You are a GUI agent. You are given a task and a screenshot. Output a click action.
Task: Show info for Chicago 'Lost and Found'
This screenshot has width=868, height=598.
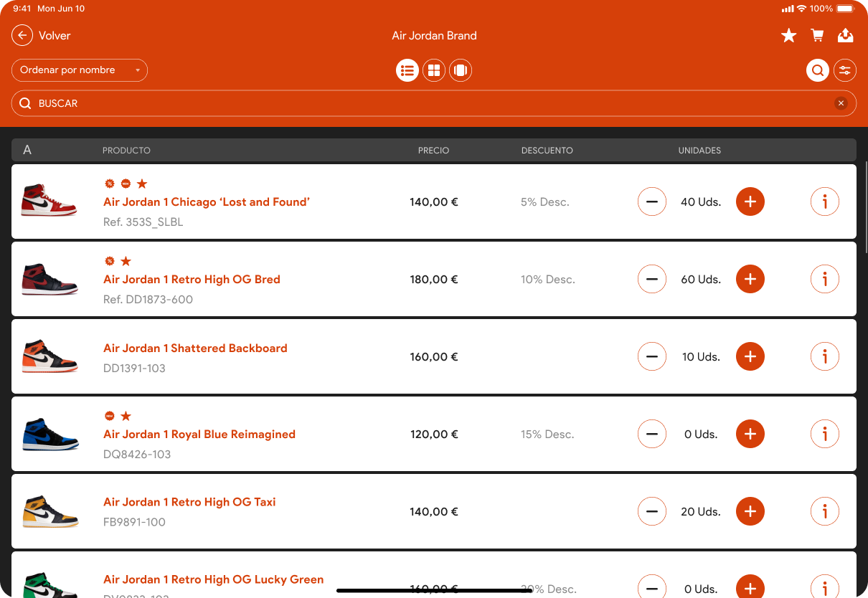pyautogui.click(x=825, y=201)
